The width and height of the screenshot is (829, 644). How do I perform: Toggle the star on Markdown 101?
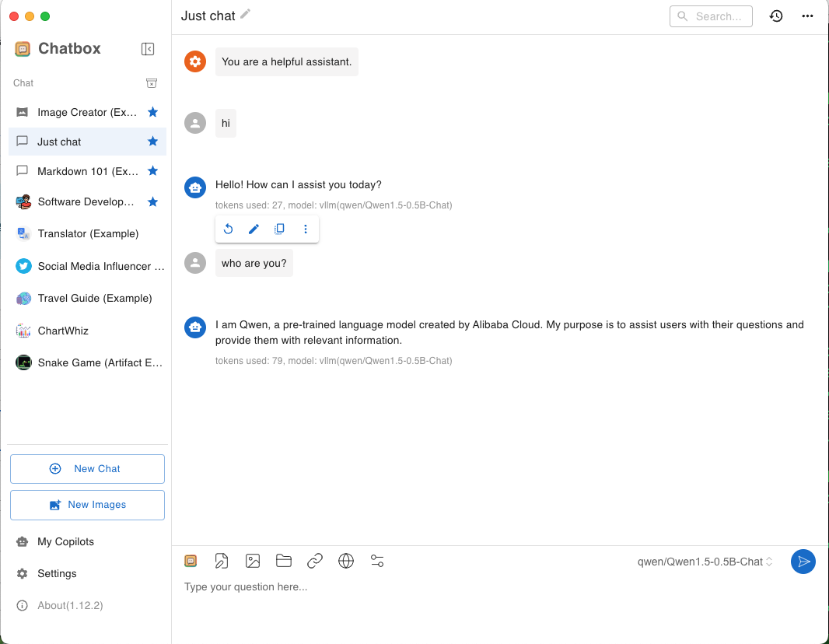pyautogui.click(x=152, y=171)
